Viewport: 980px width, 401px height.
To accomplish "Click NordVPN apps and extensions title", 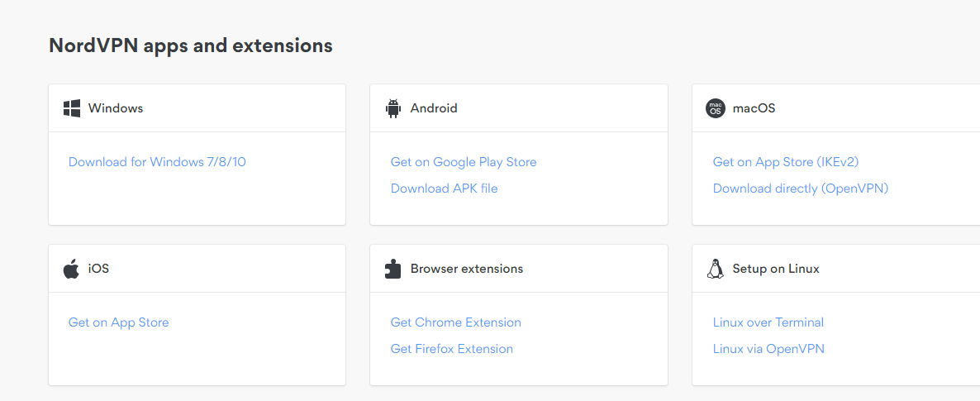I will [x=191, y=45].
